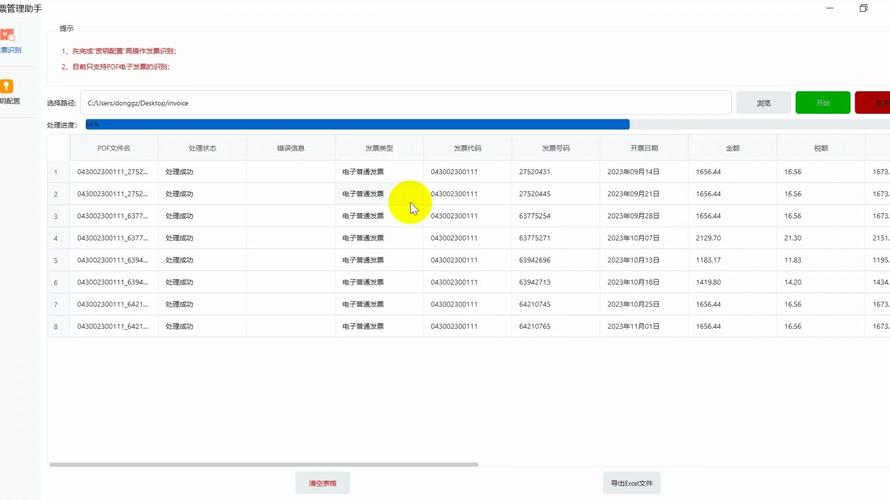This screenshot has width=890, height=500.
Task: Click the 提示 group label
Action: [x=66, y=28]
